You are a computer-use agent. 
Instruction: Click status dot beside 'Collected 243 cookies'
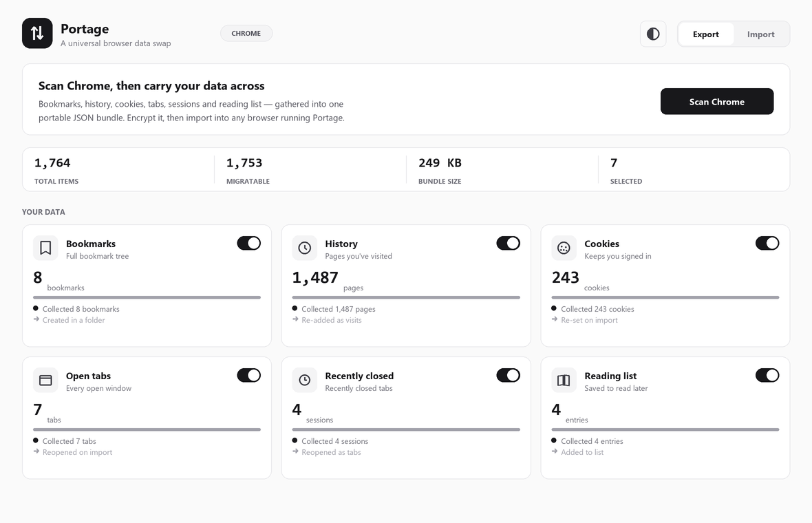[554, 308]
